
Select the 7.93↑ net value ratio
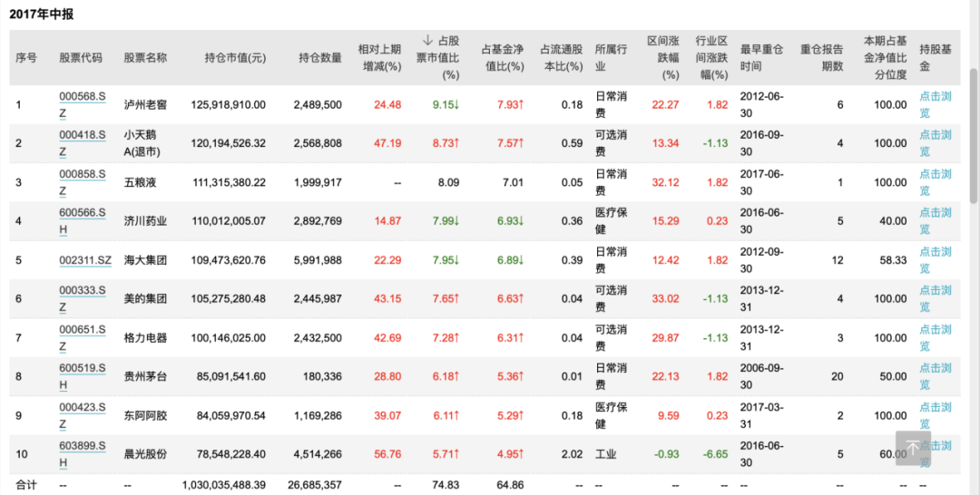[510, 104]
